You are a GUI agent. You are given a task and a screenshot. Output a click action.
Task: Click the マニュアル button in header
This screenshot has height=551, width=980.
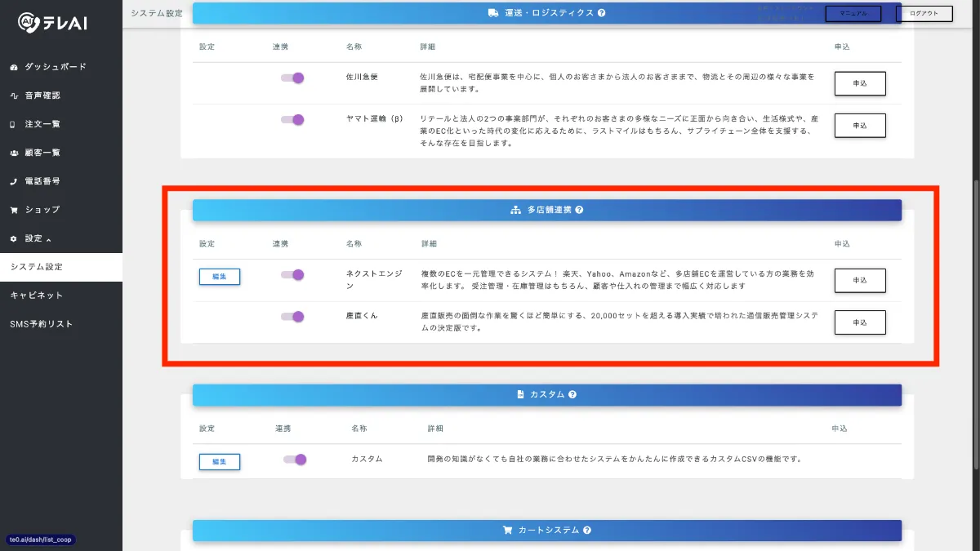(853, 13)
